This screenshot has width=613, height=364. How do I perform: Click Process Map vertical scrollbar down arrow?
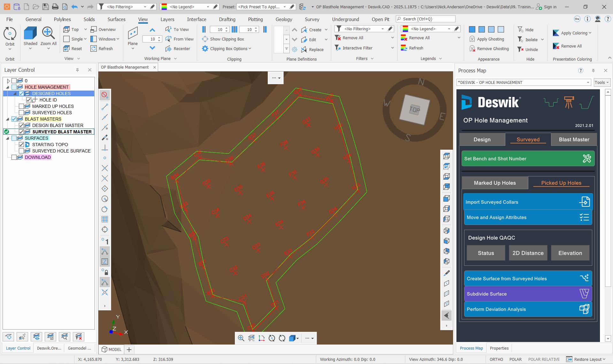[608, 338]
